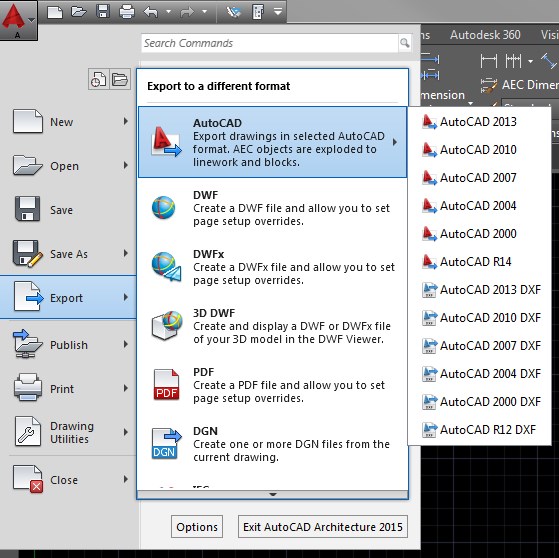Click the Undo arrow icon
This screenshot has width=559, height=558.
pos(151,12)
